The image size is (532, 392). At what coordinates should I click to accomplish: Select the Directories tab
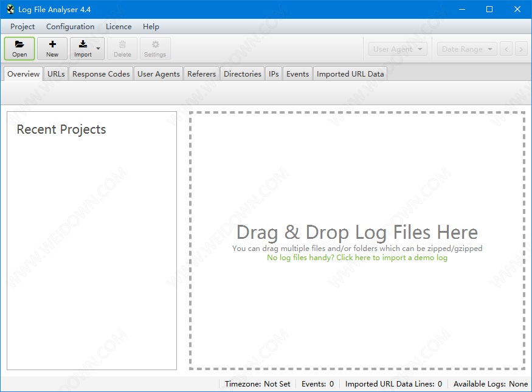[242, 74]
